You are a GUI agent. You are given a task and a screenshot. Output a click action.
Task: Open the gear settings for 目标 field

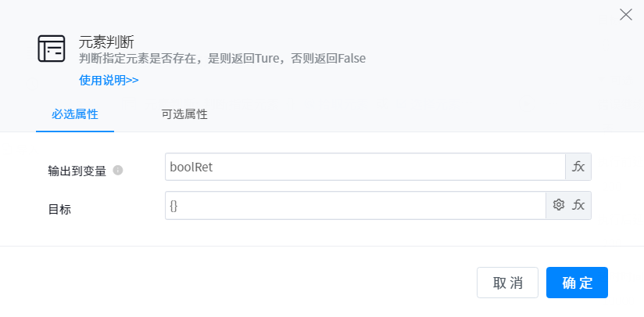click(x=559, y=205)
